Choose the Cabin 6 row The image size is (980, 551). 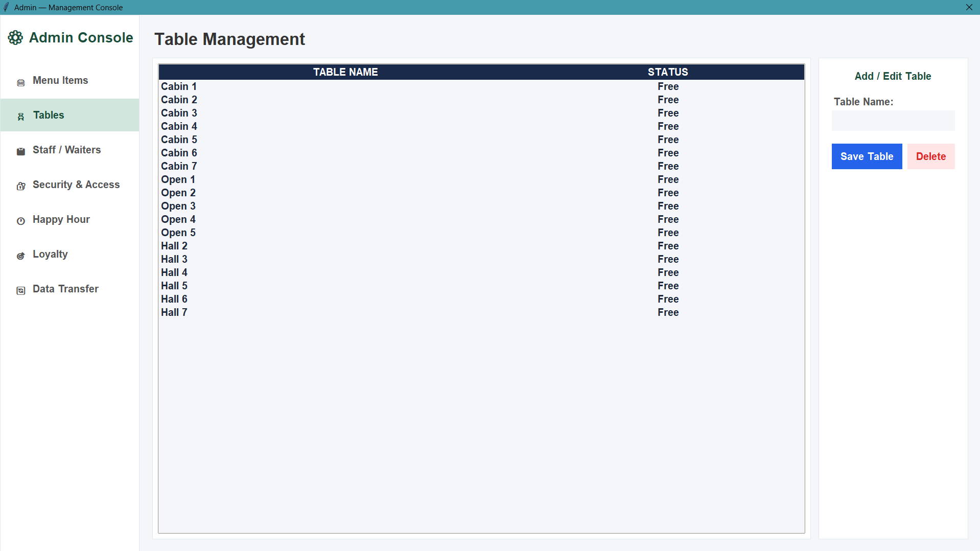(x=481, y=153)
